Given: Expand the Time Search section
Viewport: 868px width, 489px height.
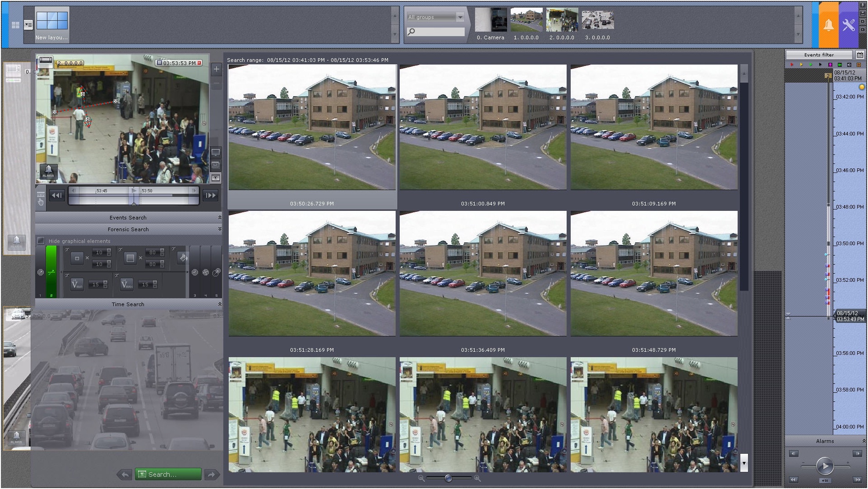Looking at the screenshot, I should coord(128,304).
